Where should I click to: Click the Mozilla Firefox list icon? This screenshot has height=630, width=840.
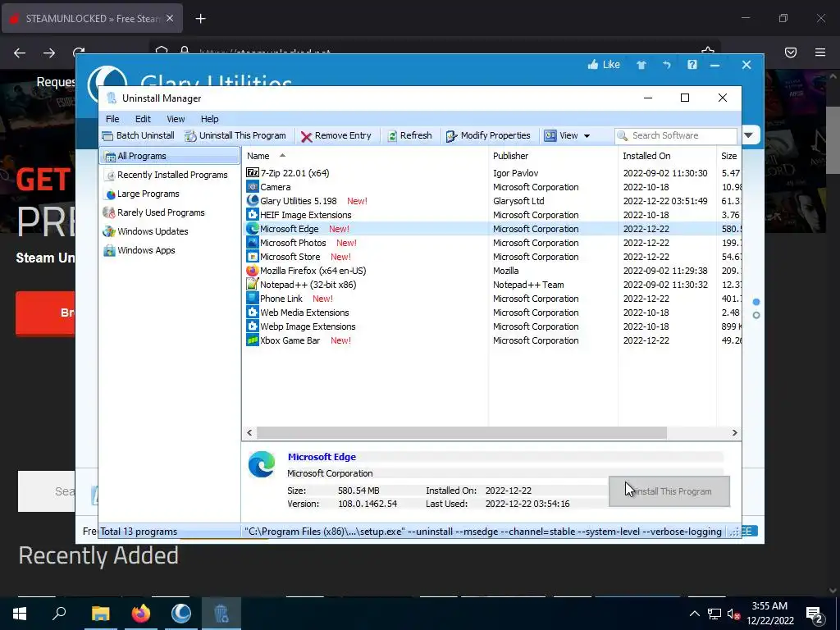[253, 271]
